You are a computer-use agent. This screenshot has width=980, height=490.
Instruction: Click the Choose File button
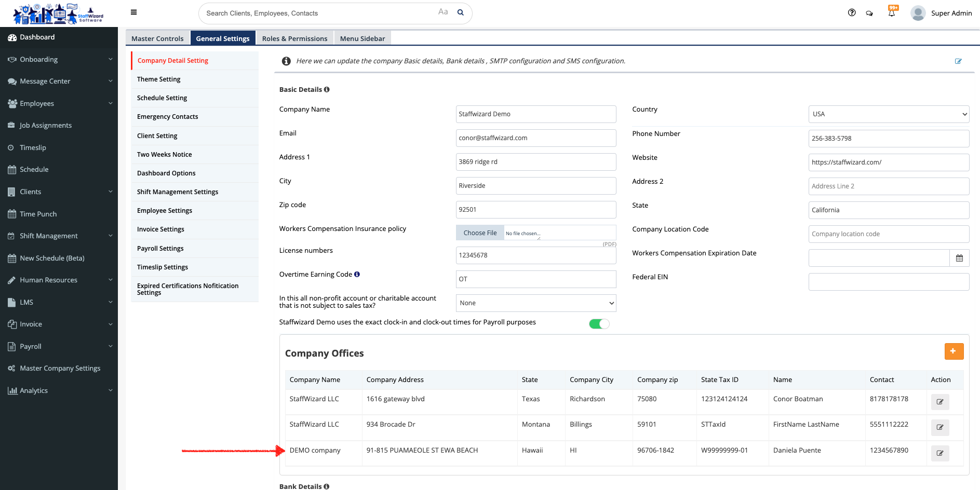coord(480,233)
